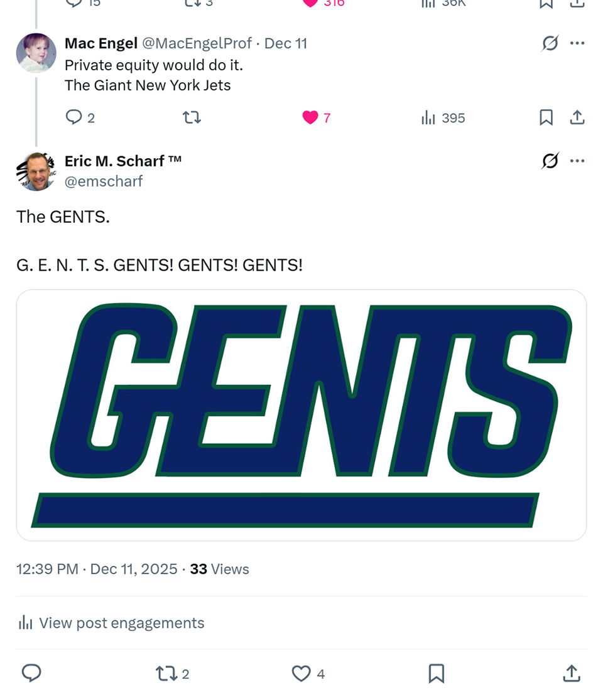Screen dimensions: 603x700
Task: Open more options for Mac Engel's post
Action: click(x=577, y=43)
